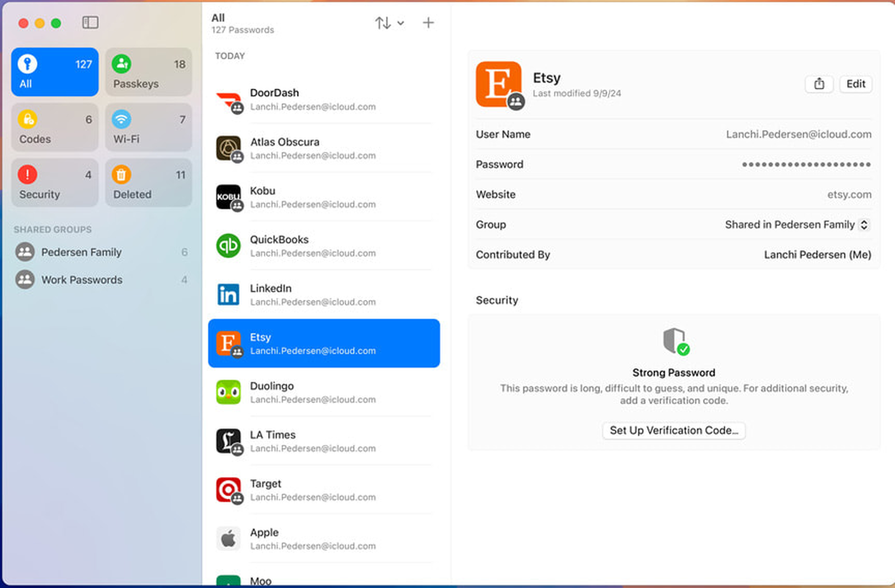Select the Target entry
The image size is (895, 588).
324,490
